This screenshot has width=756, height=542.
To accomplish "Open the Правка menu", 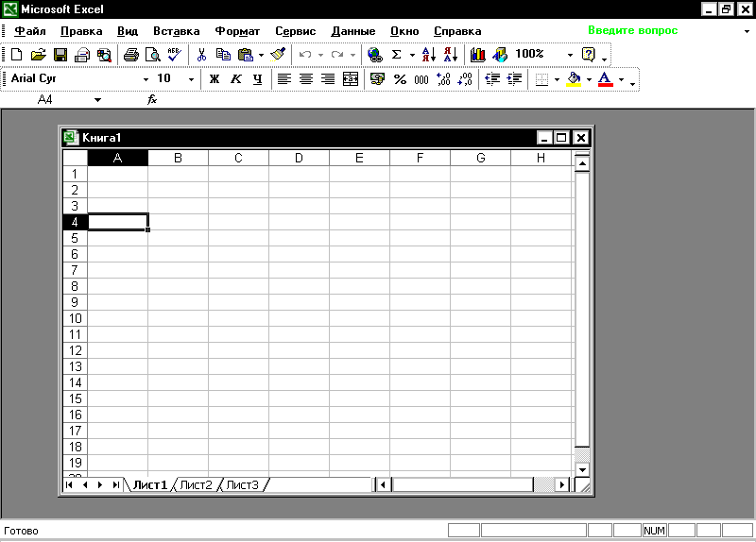I will pos(81,31).
